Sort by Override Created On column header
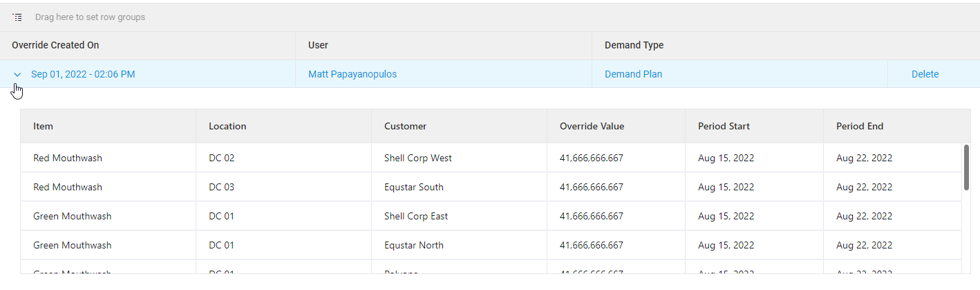980x290 pixels. click(x=55, y=45)
